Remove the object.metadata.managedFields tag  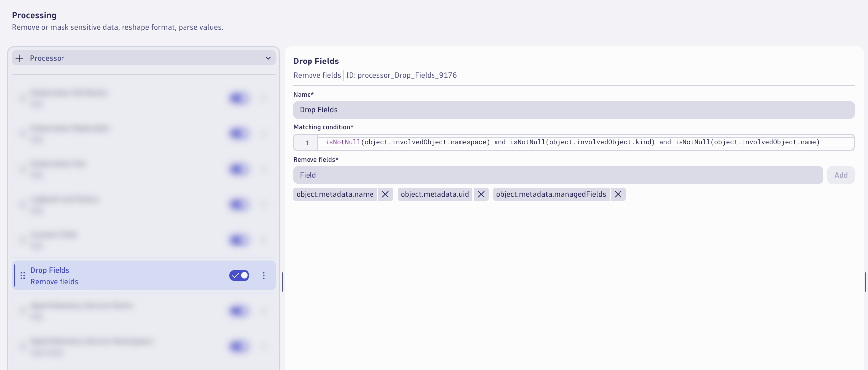coord(618,194)
